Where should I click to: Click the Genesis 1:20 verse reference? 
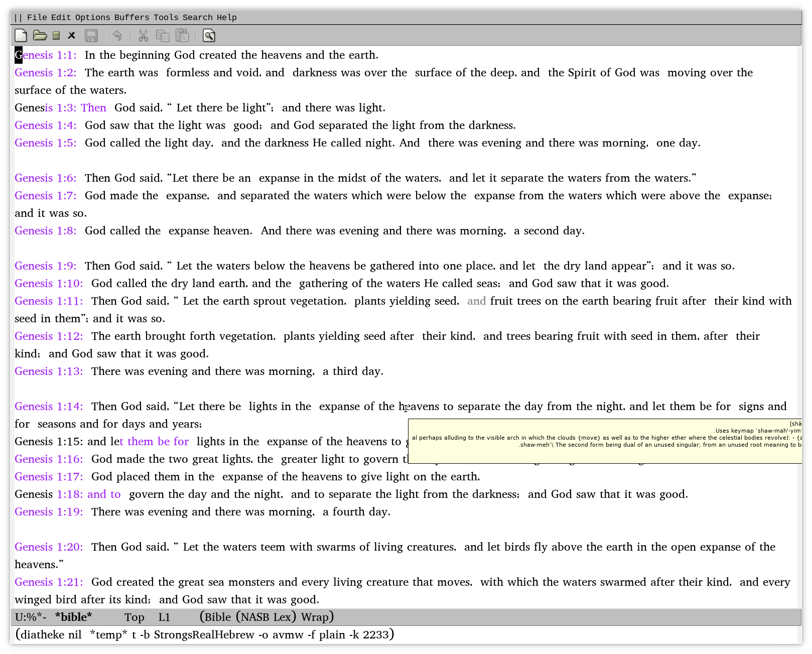[x=48, y=547]
